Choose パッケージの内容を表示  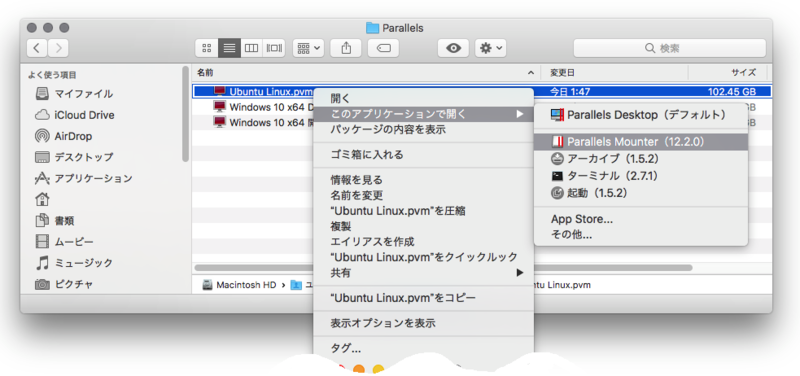(x=423, y=130)
